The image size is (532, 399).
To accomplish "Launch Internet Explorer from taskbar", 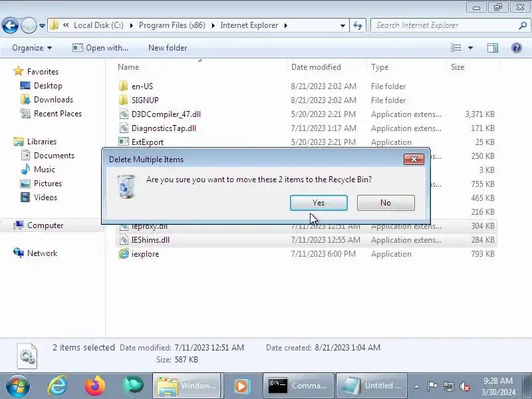I will tap(57, 386).
